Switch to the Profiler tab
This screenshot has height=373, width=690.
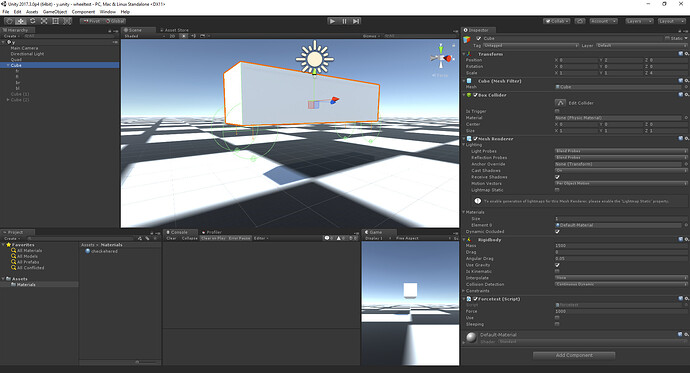point(212,232)
